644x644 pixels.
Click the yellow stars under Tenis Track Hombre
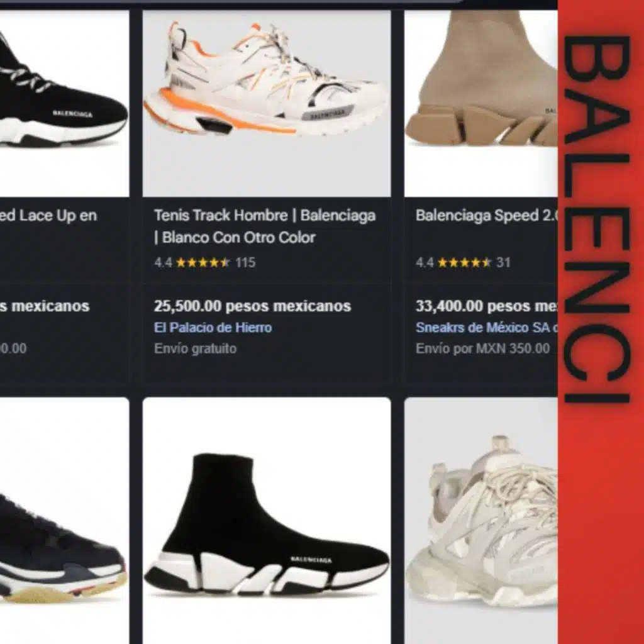[203, 262]
